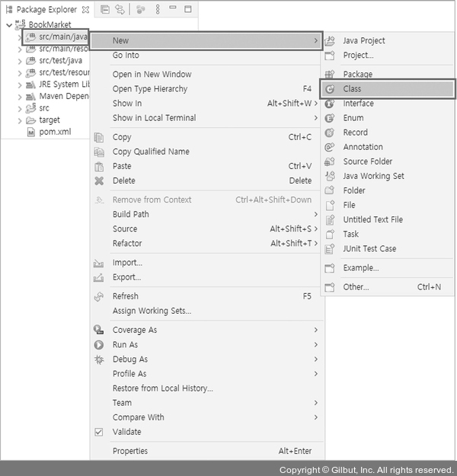457x476 pixels.
Task: Click the Link with Editor toolbar icon
Action: click(120, 10)
